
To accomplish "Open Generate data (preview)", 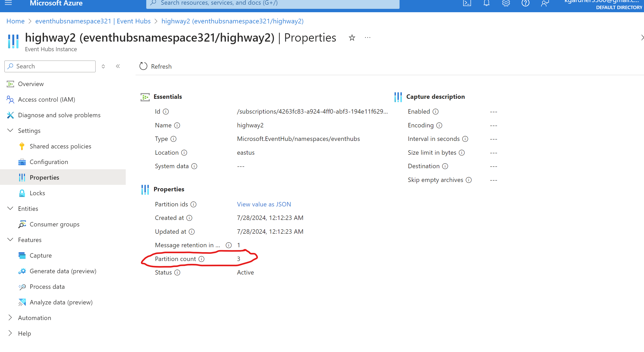I will (63, 271).
